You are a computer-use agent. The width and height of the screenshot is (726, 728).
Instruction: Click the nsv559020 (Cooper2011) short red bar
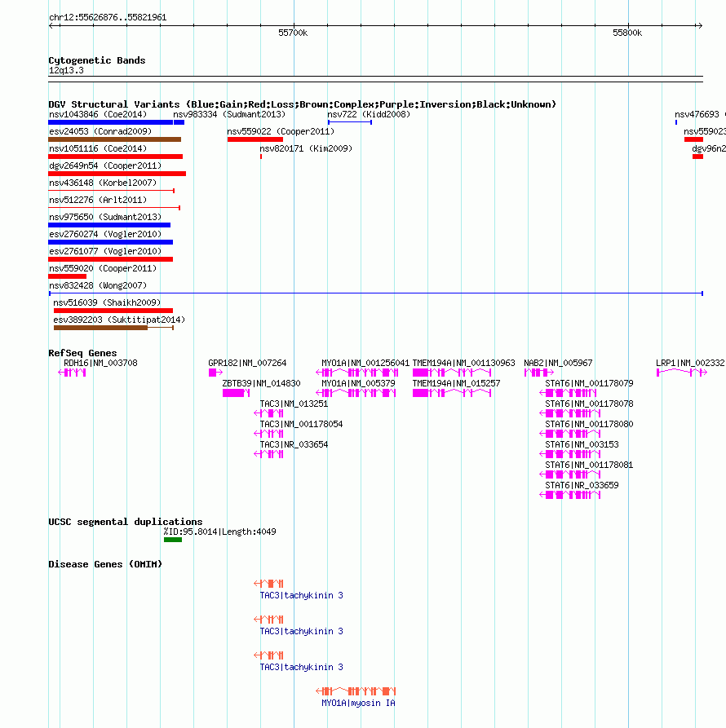click(68, 276)
